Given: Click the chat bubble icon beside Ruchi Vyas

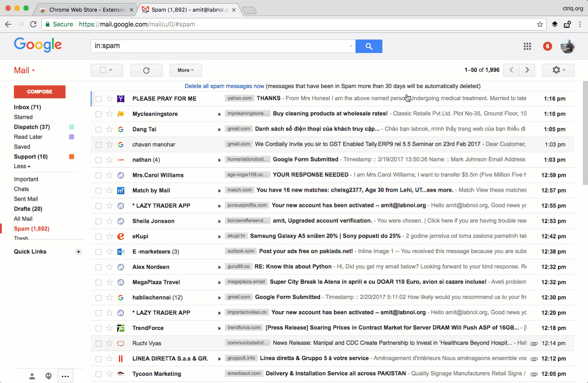Looking at the screenshot, I should [121, 343].
